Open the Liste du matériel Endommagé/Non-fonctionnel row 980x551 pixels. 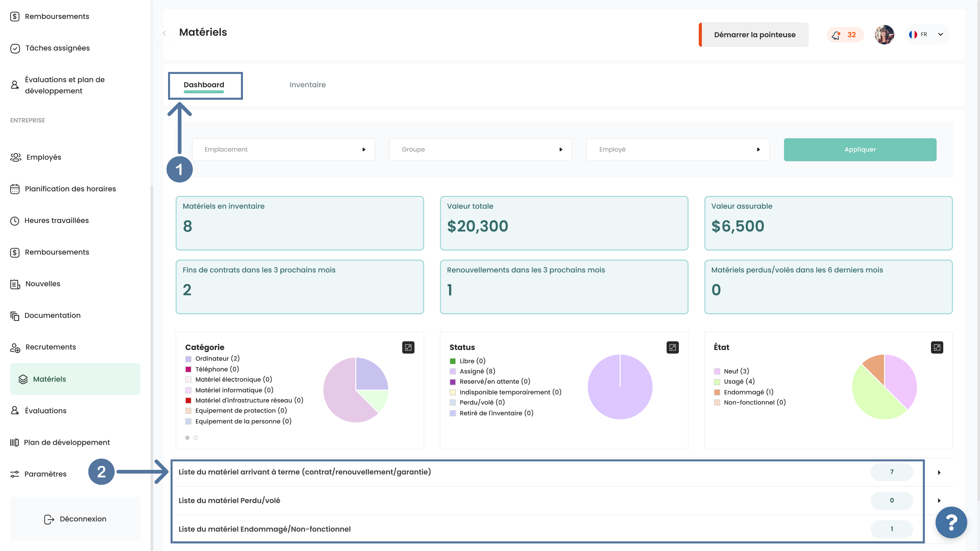click(564, 529)
